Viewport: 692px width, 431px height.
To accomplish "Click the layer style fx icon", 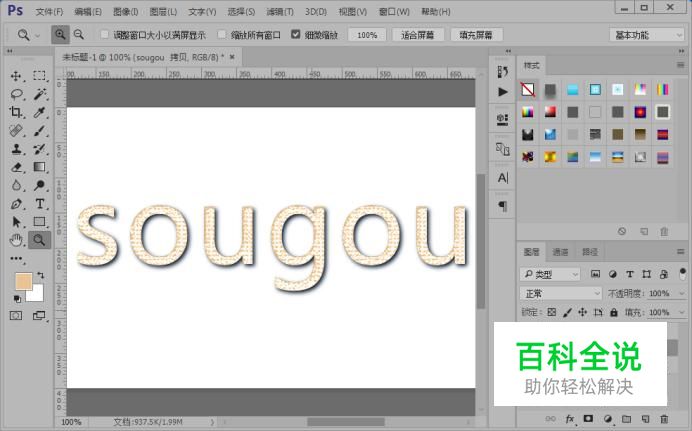I will [570, 418].
